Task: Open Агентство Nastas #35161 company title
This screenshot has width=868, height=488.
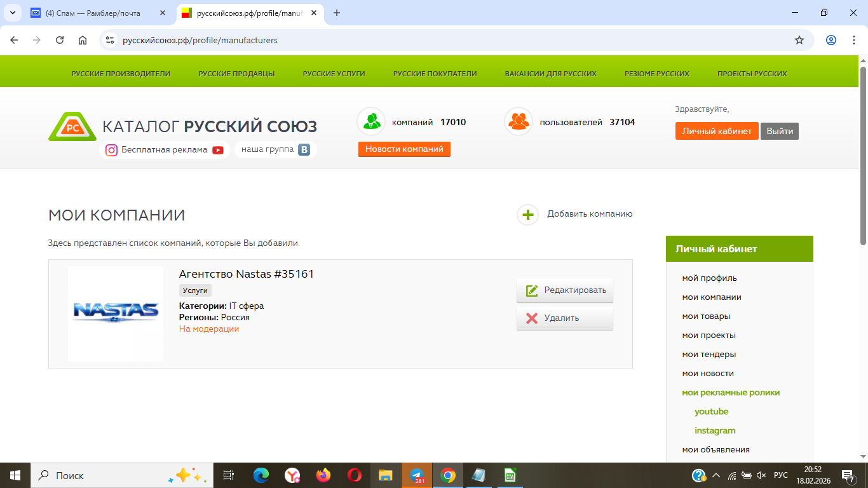Action: (247, 274)
